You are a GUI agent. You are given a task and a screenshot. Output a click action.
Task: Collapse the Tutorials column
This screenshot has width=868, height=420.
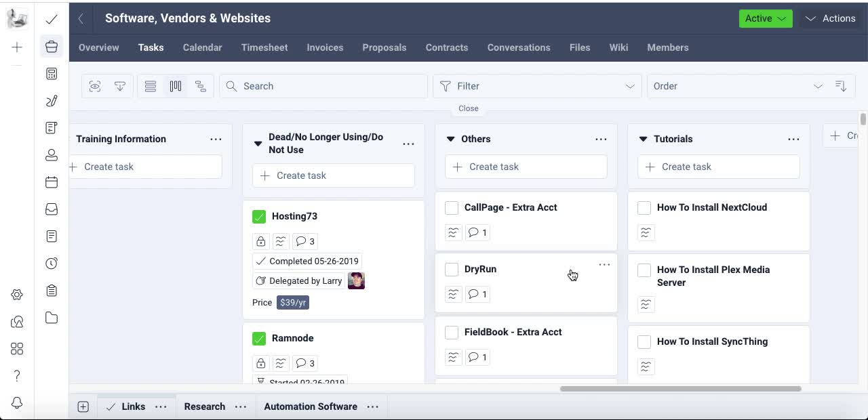643,139
